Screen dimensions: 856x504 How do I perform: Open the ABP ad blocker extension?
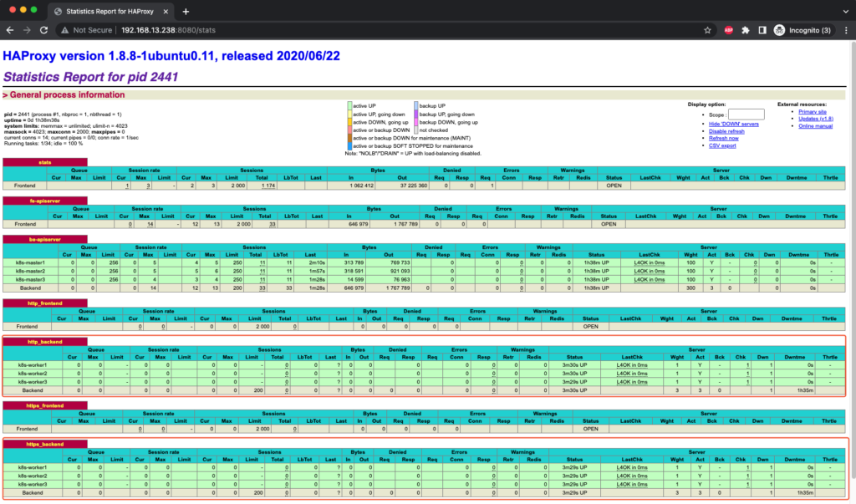(x=728, y=30)
